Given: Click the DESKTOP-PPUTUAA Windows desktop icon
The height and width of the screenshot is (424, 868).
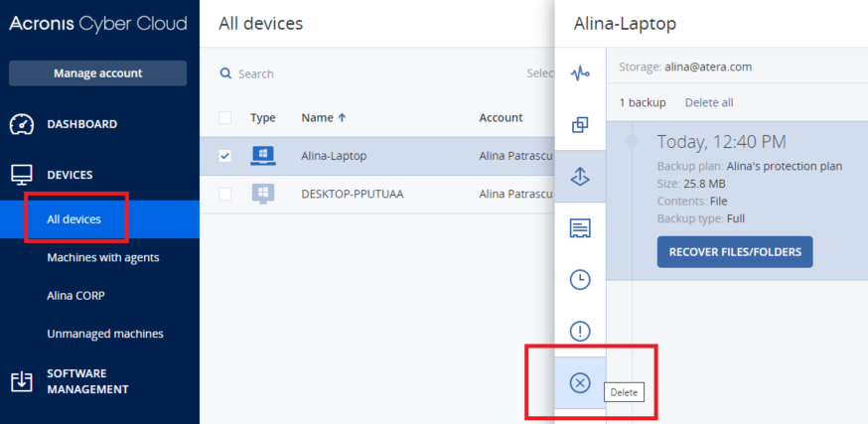Looking at the screenshot, I should [x=263, y=195].
